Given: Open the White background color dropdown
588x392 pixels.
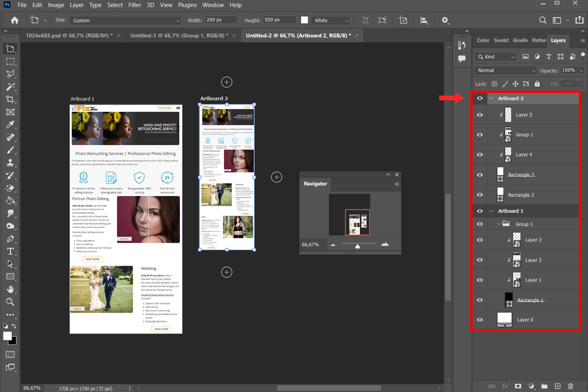Looking at the screenshot, I should coord(331,20).
